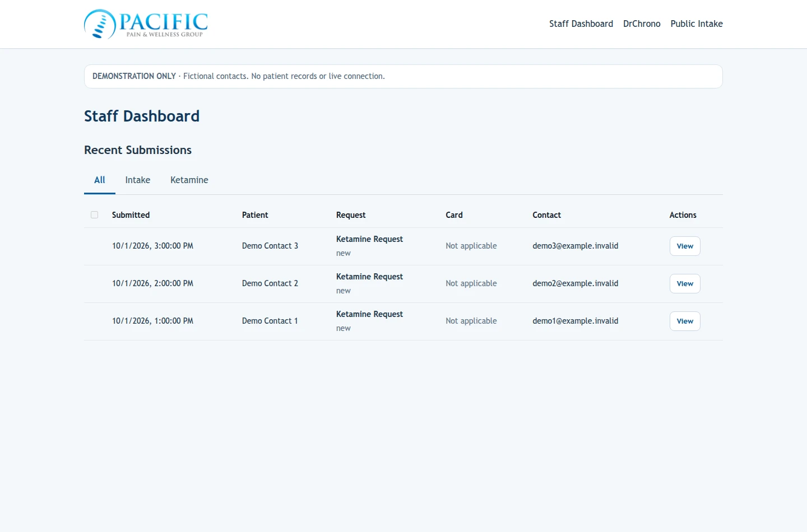This screenshot has width=807, height=532.
Task: Click the Submitted column header
Action: click(131, 215)
